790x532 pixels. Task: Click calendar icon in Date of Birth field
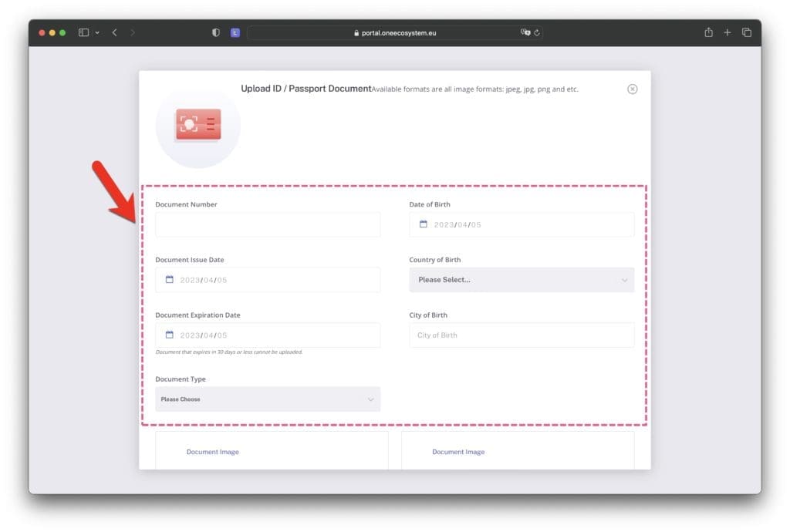pyautogui.click(x=423, y=224)
